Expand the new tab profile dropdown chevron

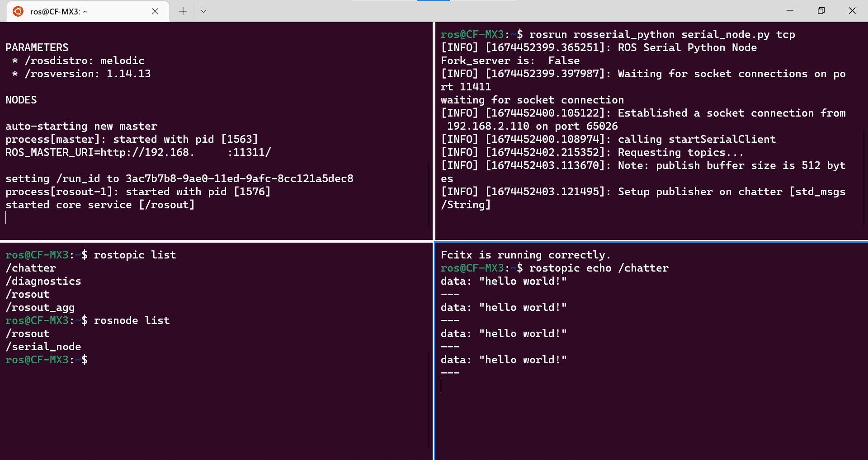pos(203,11)
